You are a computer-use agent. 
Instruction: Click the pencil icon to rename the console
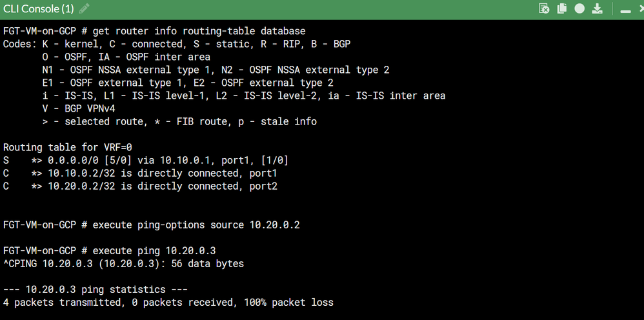tap(84, 9)
